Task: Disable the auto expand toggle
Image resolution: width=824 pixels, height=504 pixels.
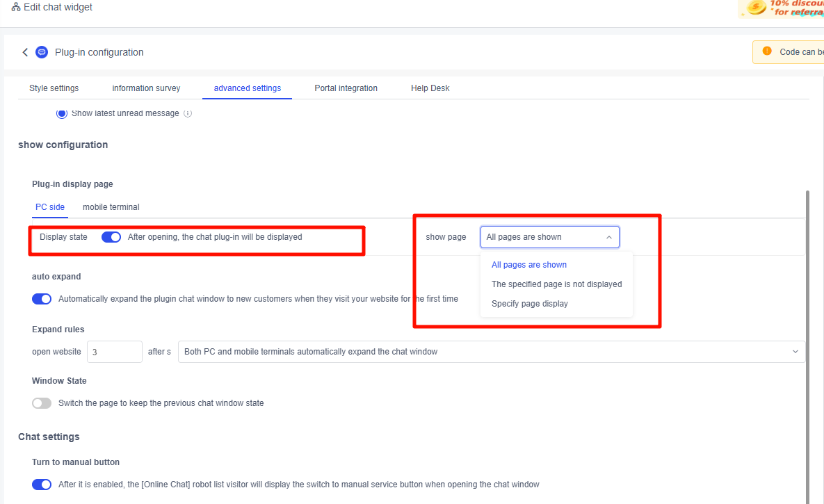Action: (42, 299)
